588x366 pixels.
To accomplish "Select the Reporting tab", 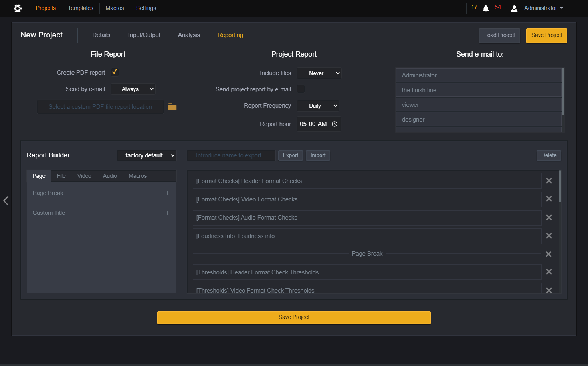I will tap(230, 35).
